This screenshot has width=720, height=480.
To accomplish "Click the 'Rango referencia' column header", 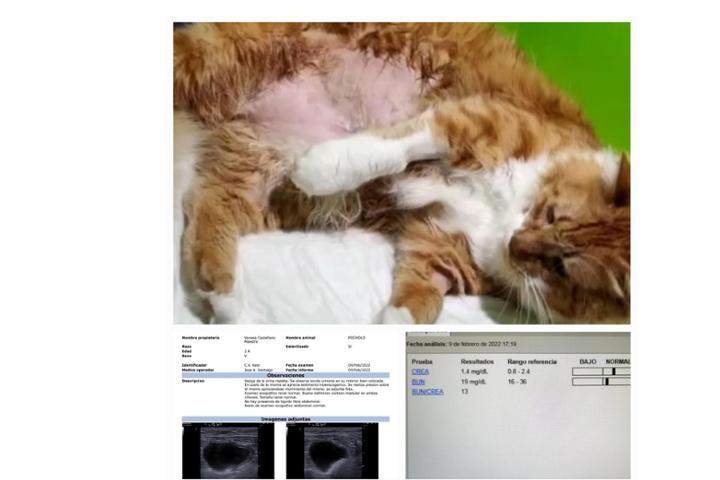I will coord(532,362).
